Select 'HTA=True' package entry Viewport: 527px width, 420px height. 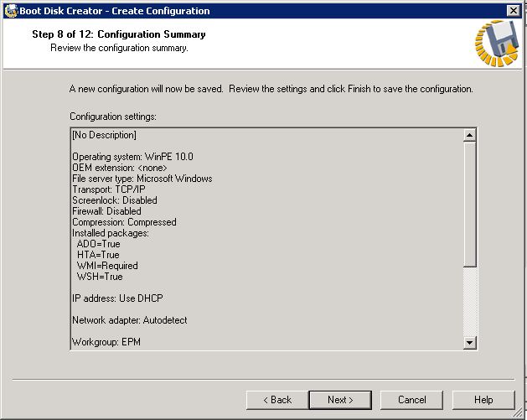click(x=98, y=255)
